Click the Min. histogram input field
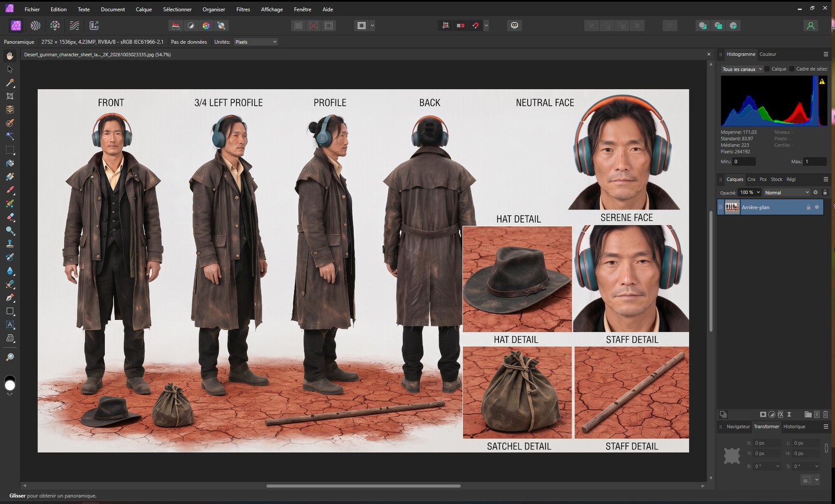The height and width of the screenshot is (504, 835). pos(744,162)
